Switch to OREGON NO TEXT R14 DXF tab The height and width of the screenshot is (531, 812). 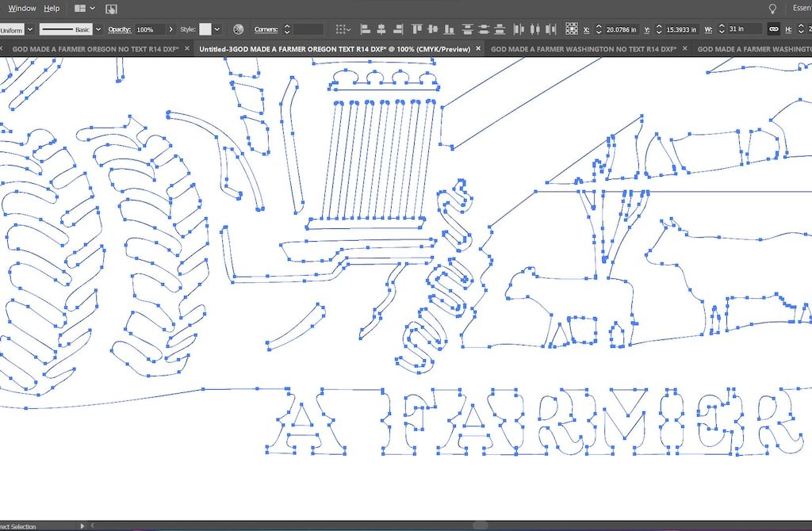point(95,49)
